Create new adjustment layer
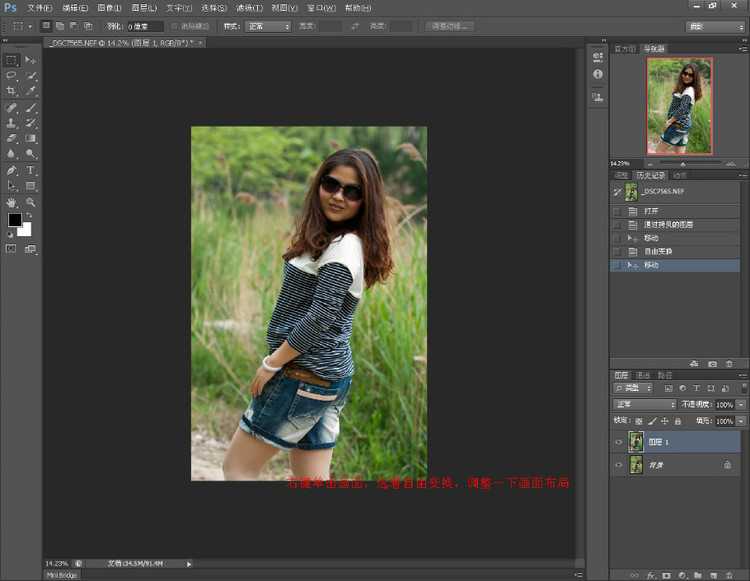This screenshot has width=750, height=581. point(683,575)
